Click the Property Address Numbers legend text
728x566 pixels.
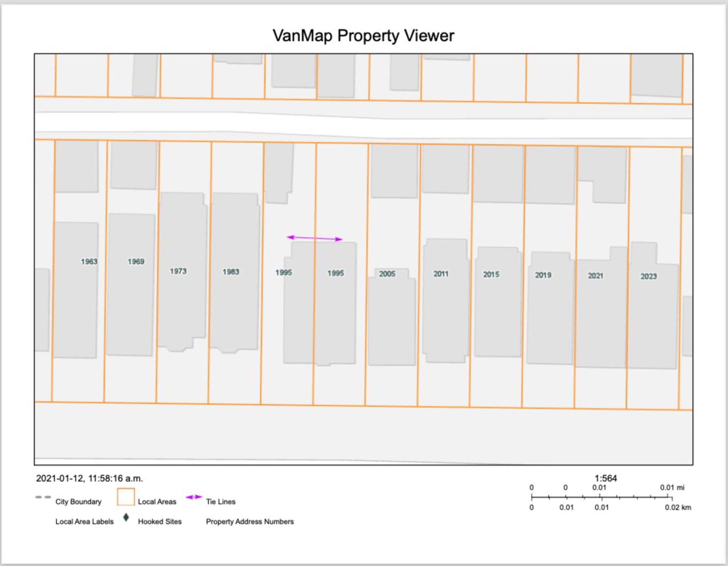(249, 522)
